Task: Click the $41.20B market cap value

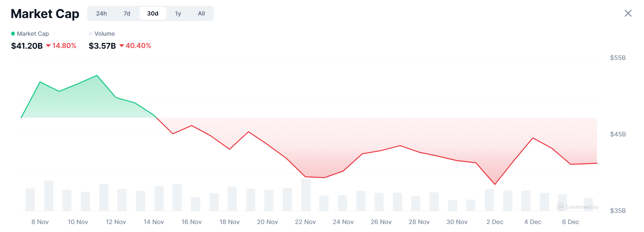Action: [x=27, y=46]
